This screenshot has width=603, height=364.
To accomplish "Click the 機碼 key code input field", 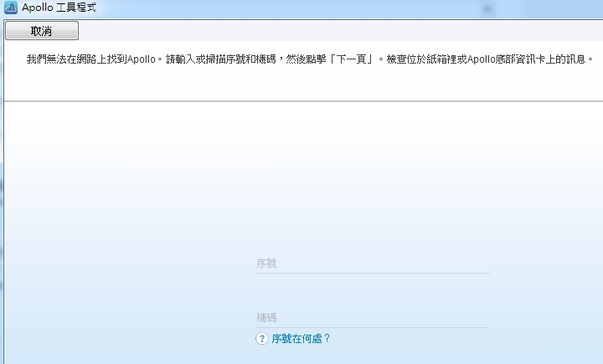I will [x=372, y=318].
